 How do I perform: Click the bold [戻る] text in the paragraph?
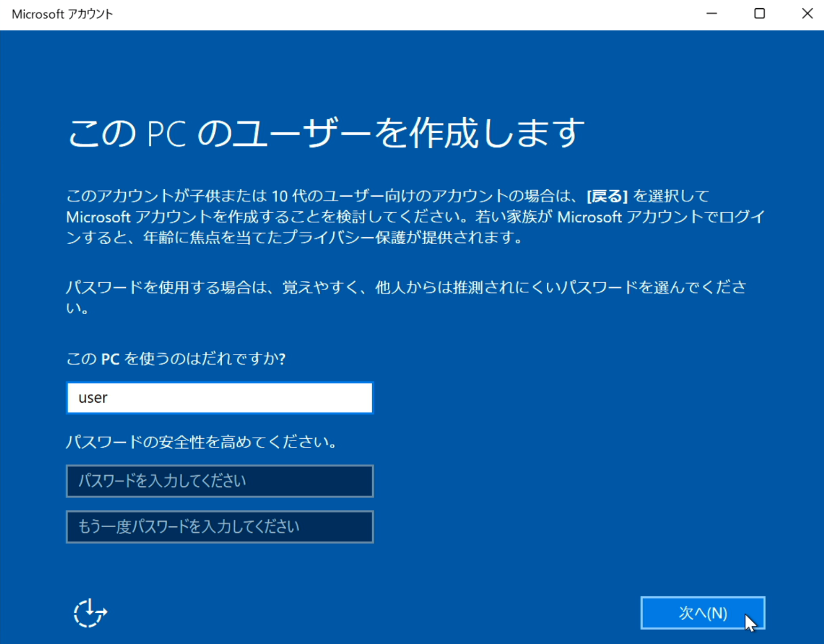[607, 196]
